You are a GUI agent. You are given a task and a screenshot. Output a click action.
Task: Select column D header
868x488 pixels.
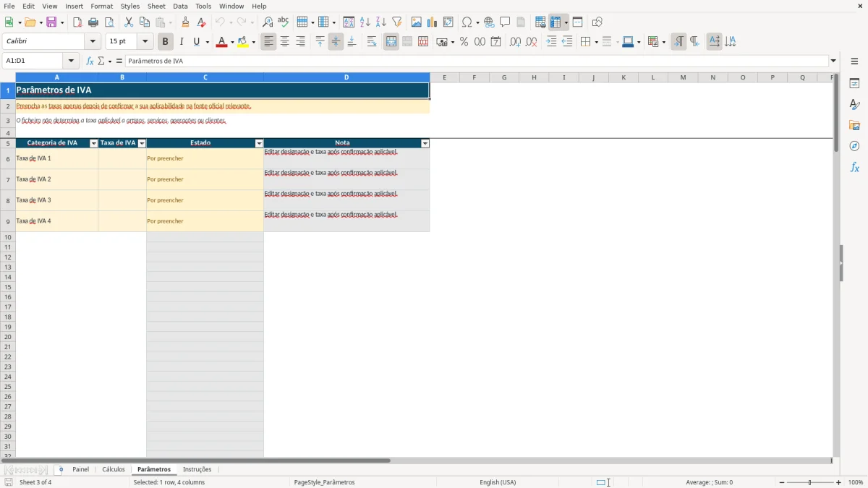click(x=346, y=77)
